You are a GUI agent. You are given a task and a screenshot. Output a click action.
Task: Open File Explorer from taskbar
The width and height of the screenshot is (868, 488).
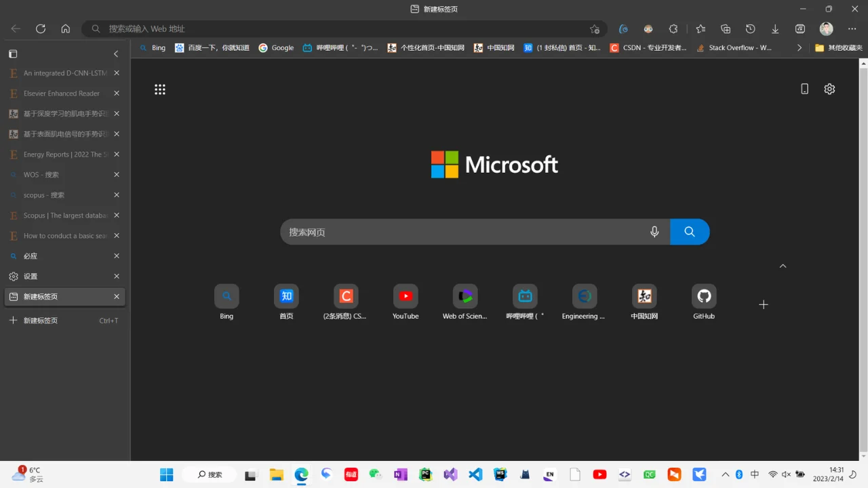(x=276, y=474)
